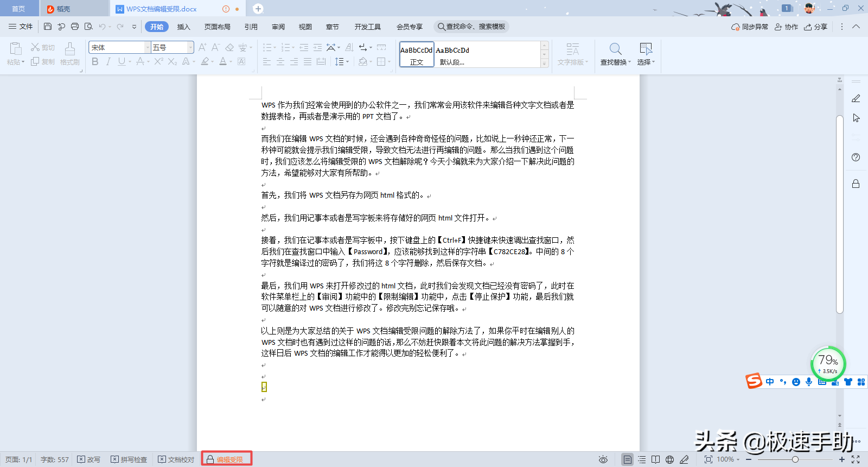Switch to web layout view icon
The width and height of the screenshot is (868, 467).
tap(670, 459)
